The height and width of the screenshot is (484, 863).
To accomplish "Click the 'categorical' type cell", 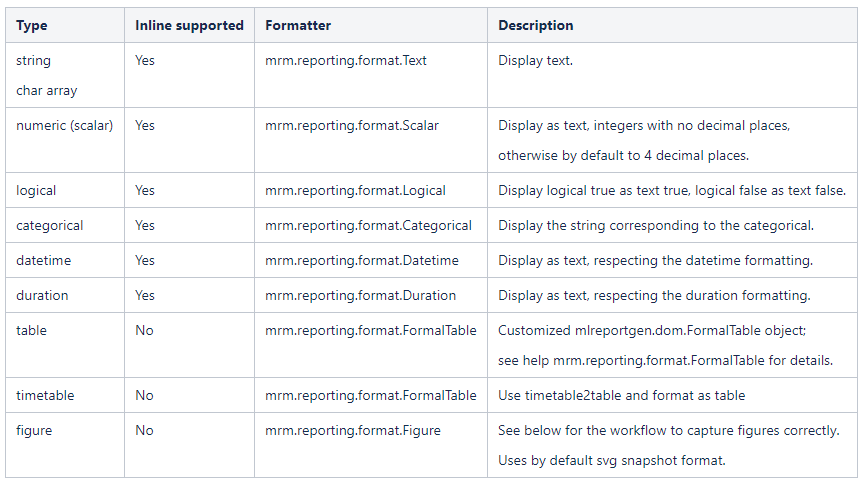I will pos(50,225).
